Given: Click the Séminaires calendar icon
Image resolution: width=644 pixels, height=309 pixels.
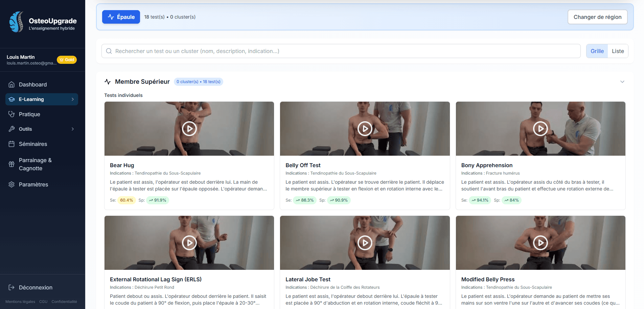Looking at the screenshot, I should (11, 144).
